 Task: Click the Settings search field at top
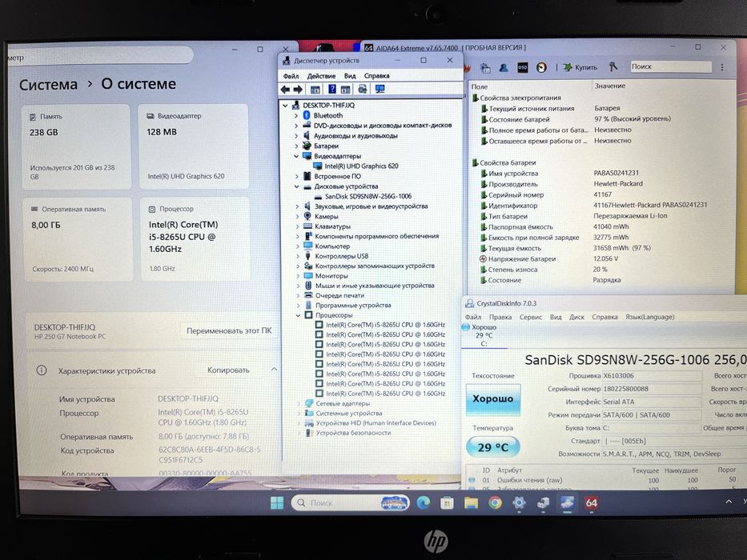point(100,56)
